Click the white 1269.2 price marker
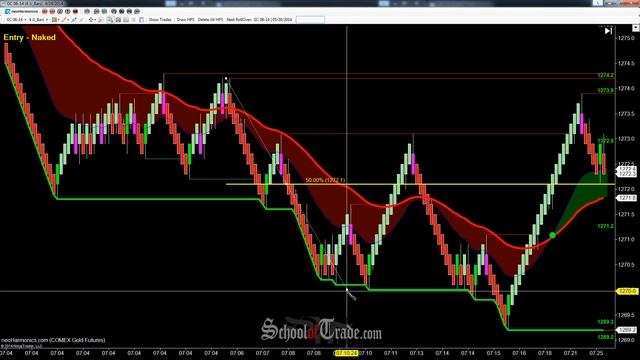This screenshot has width=640, height=360. click(627, 330)
